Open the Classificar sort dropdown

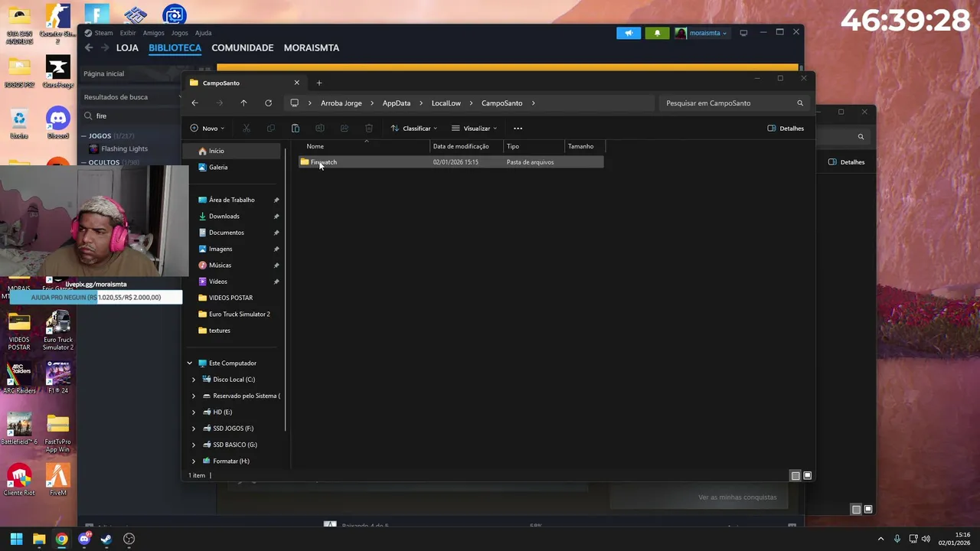click(413, 129)
